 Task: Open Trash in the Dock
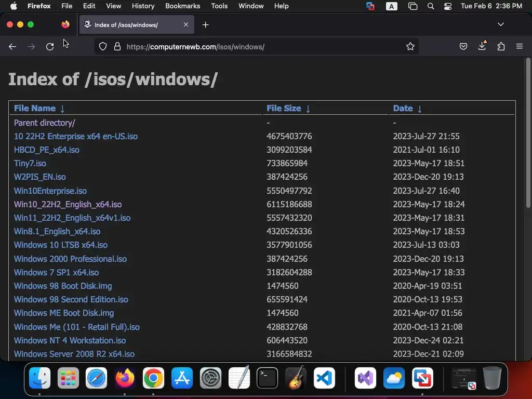tap(492, 378)
